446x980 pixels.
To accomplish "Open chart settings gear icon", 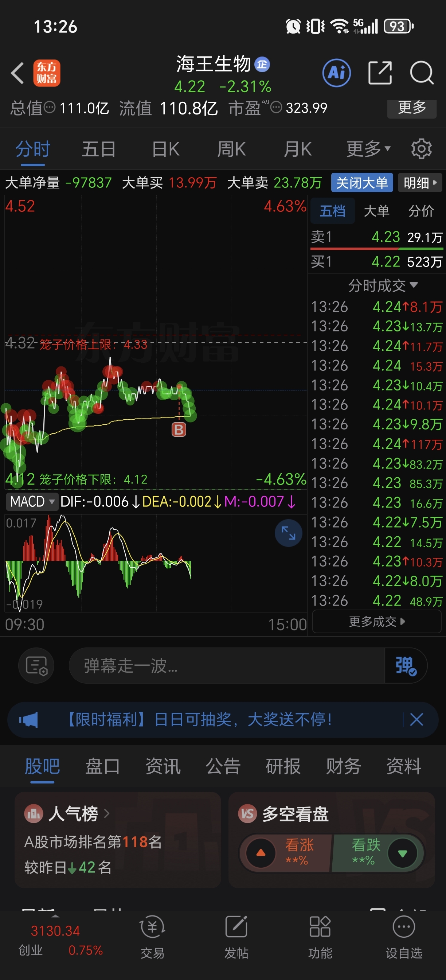I will point(421,149).
